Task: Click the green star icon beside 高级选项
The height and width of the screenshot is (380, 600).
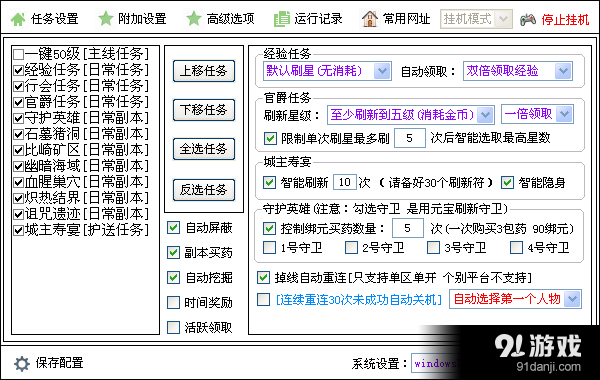Action: [x=194, y=18]
